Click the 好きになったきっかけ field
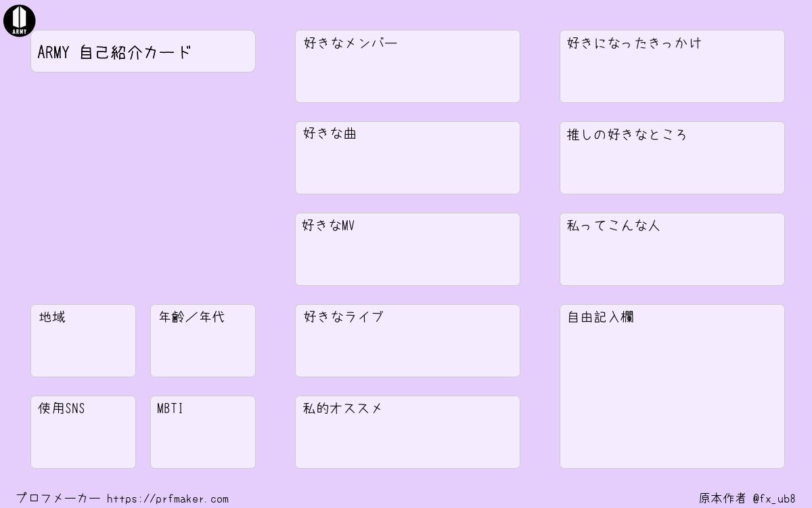812x508 pixels. pyautogui.click(x=672, y=66)
